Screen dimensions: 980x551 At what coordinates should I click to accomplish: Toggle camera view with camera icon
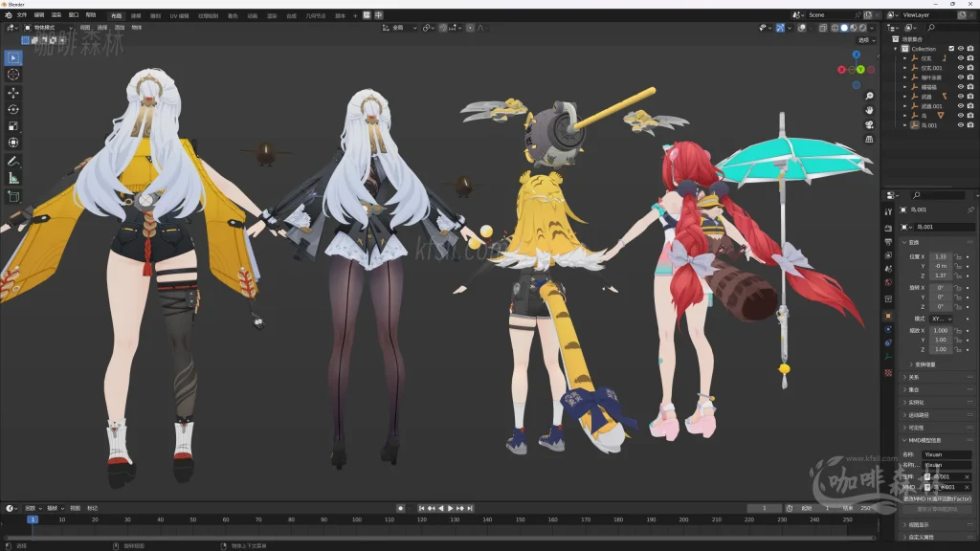(869, 125)
